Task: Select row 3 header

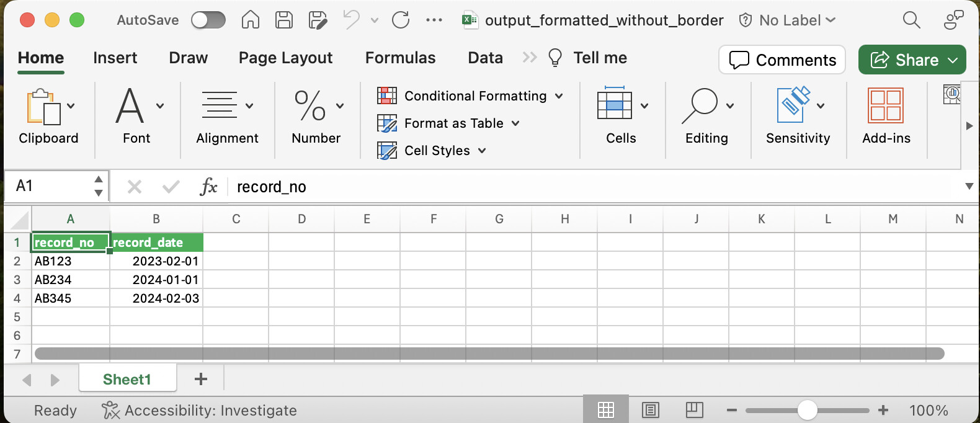Action: click(x=17, y=280)
